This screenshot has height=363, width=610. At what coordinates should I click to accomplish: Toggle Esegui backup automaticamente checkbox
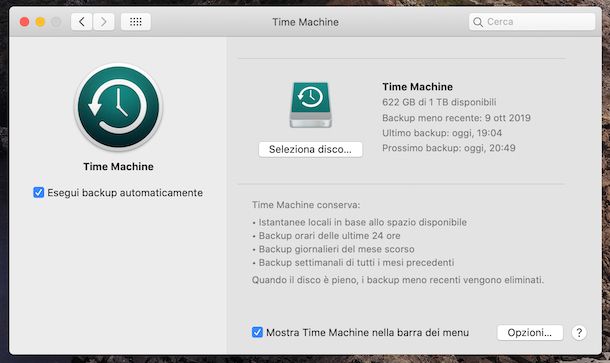click(x=39, y=192)
